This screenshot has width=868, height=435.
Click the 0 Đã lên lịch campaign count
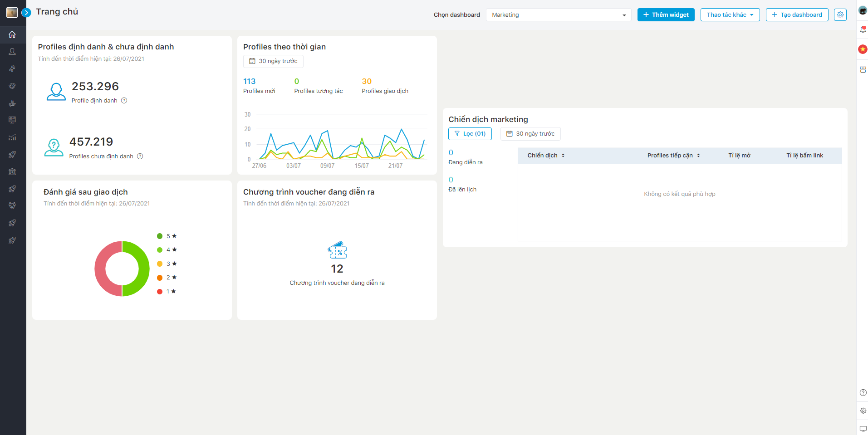pyautogui.click(x=451, y=180)
